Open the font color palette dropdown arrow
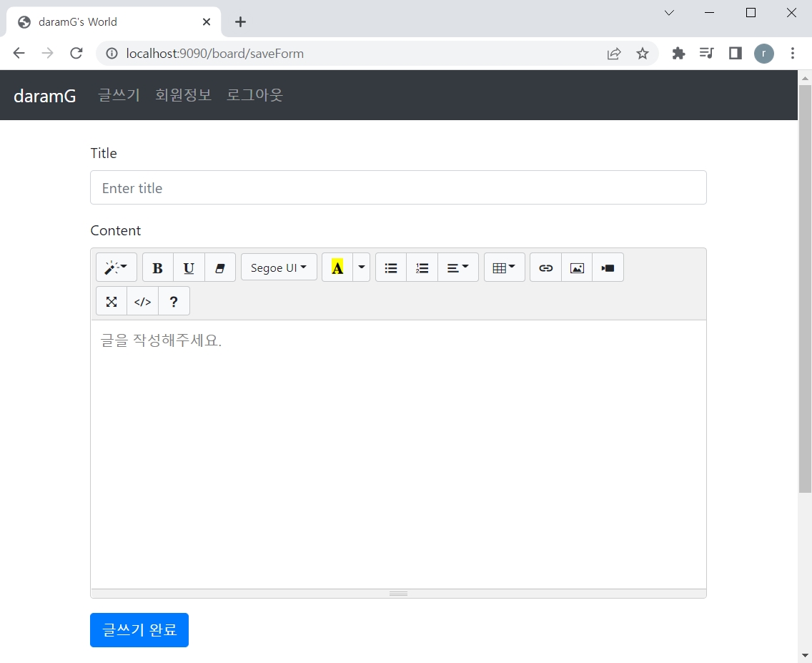 click(362, 267)
